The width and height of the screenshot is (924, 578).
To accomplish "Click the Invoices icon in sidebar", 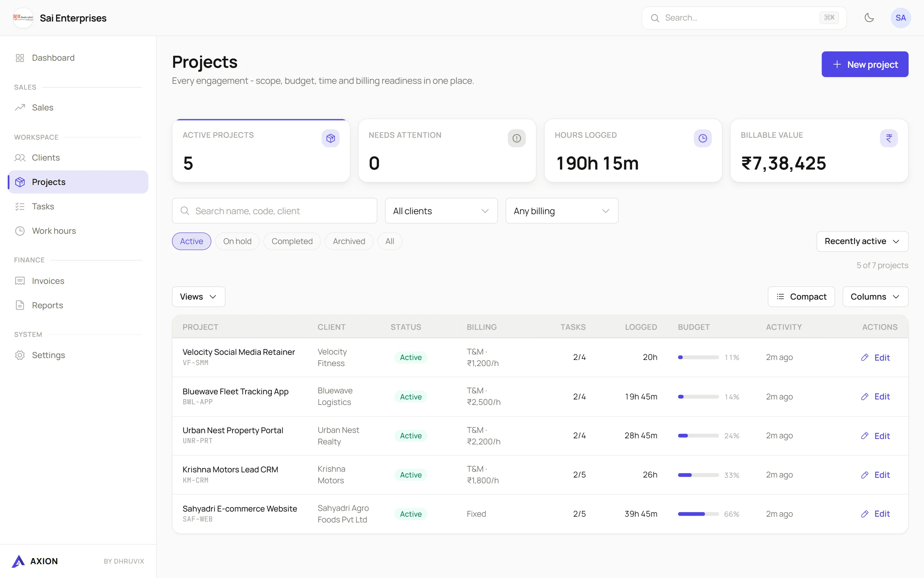I will (x=20, y=281).
